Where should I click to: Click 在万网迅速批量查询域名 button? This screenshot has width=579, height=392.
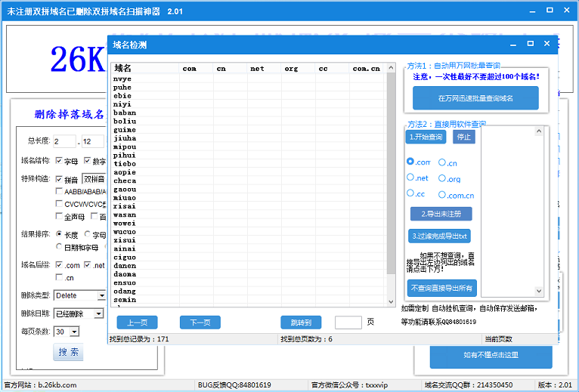[x=475, y=98]
